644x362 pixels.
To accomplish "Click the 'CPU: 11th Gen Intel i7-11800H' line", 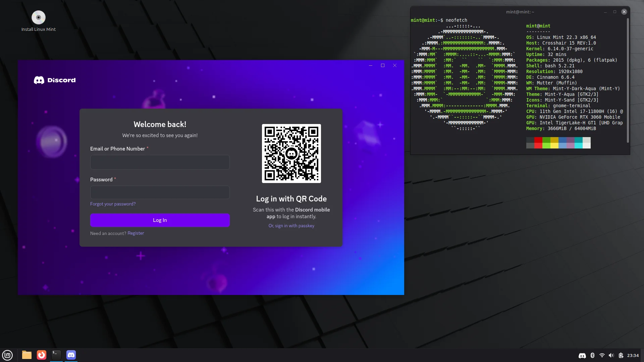I will 575,111.
